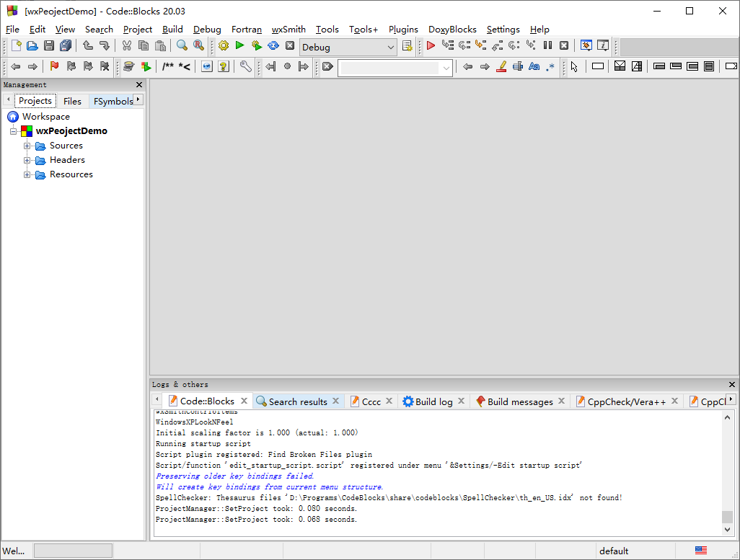Close the Management panel
The image size is (740, 560).
point(138,84)
